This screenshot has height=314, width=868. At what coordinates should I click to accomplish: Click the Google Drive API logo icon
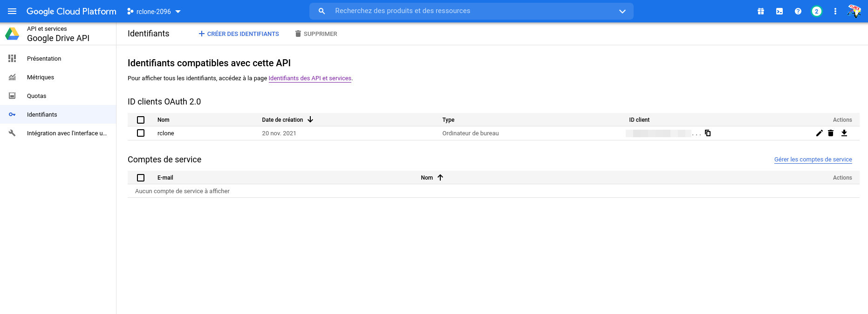pos(12,34)
